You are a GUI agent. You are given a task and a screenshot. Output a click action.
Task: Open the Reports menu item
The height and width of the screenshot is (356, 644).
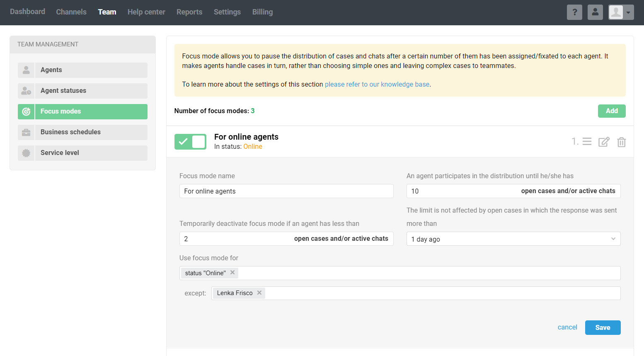(x=189, y=12)
